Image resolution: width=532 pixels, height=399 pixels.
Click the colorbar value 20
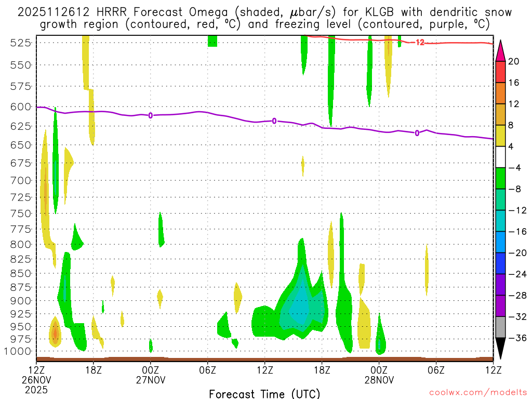514,61
